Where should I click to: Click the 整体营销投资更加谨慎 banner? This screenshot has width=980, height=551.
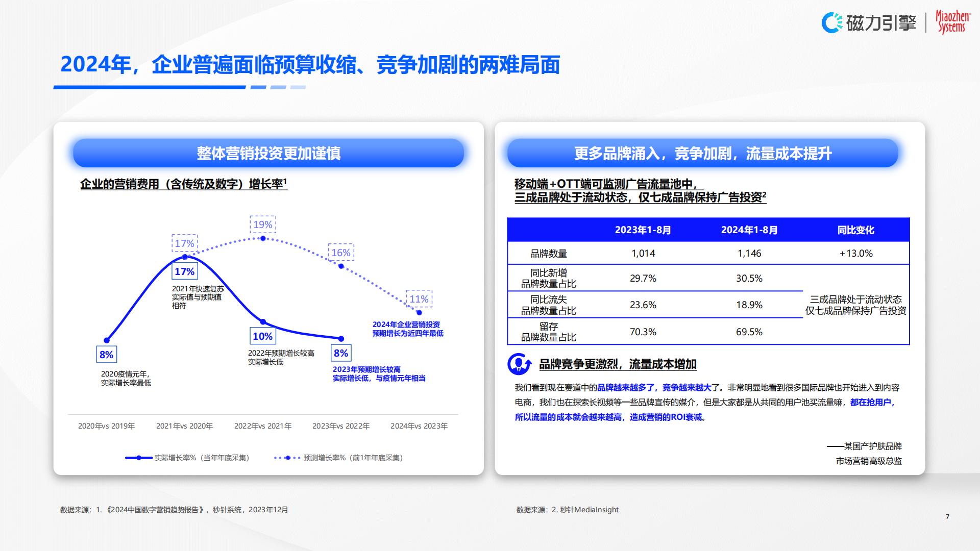[268, 153]
